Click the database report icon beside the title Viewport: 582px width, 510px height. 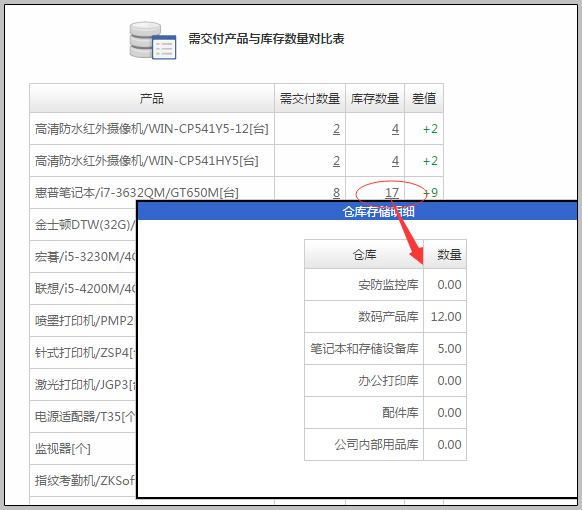(153, 40)
